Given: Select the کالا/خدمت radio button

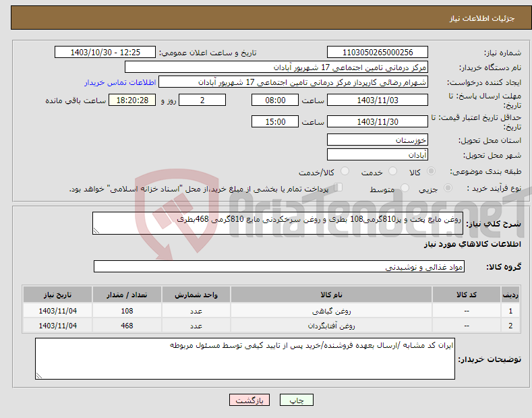Looking at the screenshot, I should pyautogui.click(x=345, y=171).
